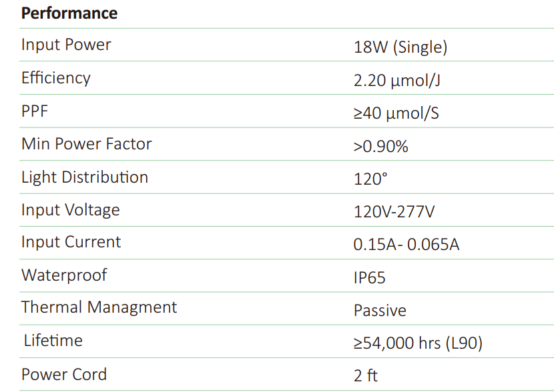Click the >0.90% power factor value
554x392 pixels.
pyautogui.click(x=380, y=146)
